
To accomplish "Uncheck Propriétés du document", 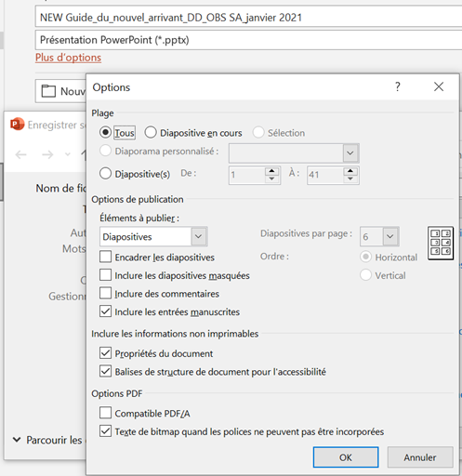I will tap(105, 353).
